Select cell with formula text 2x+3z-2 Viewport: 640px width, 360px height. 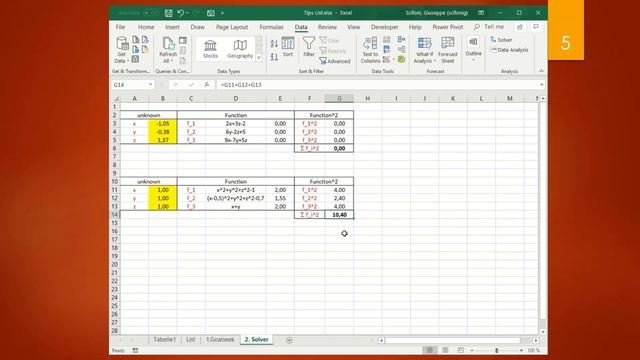tap(236, 123)
